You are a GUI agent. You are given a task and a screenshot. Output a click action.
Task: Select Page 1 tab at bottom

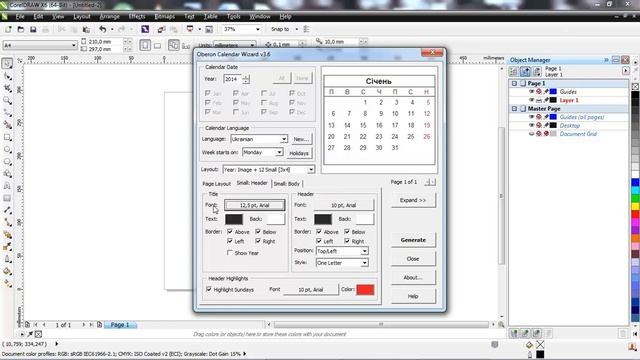tap(120, 325)
